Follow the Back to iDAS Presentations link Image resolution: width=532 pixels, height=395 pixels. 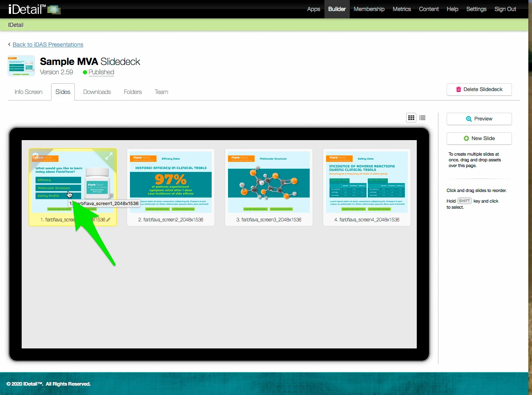pos(48,45)
